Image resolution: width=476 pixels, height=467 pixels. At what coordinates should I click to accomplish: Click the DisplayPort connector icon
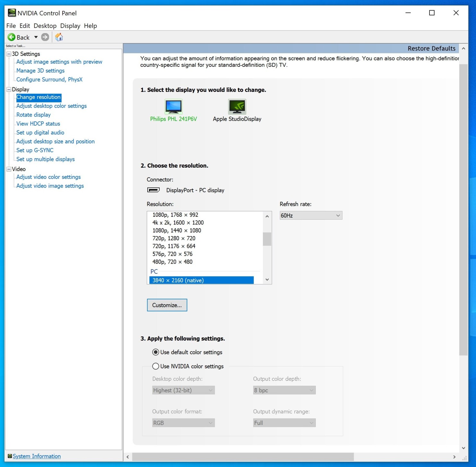[153, 190]
